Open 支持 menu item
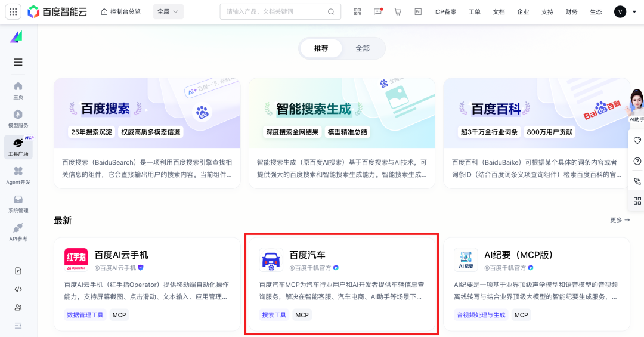This screenshot has height=337, width=644. 547,11
